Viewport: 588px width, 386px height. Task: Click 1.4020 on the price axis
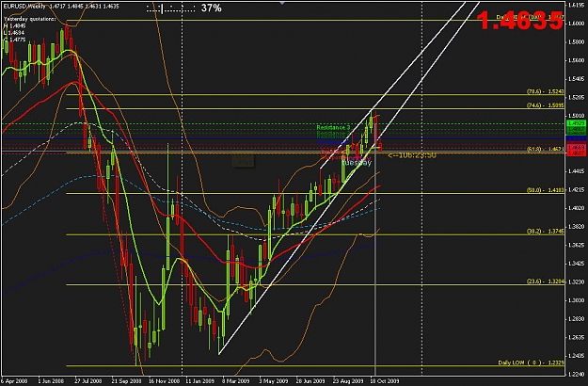coord(578,208)
